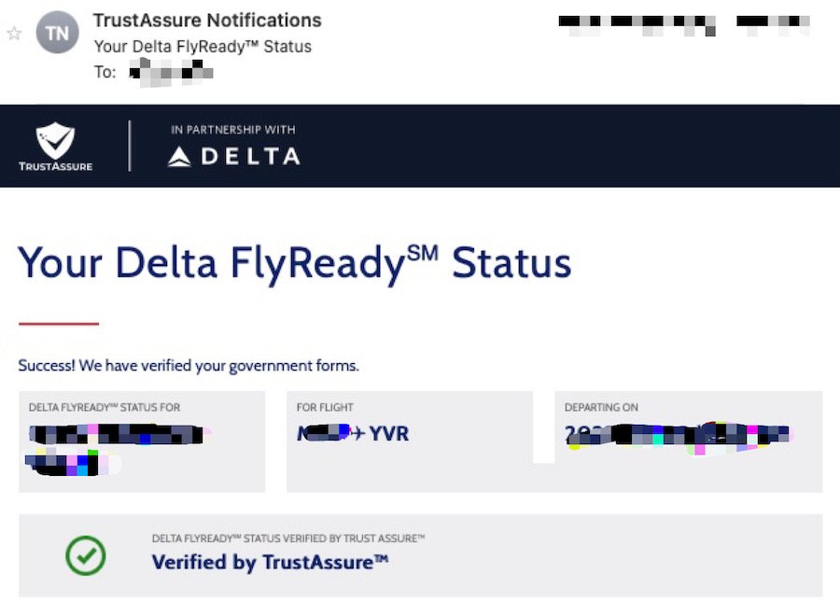Click the Your Delta FlyReady Status heading
This screenshot has height=616, width=840.
[x=295, y=263]
